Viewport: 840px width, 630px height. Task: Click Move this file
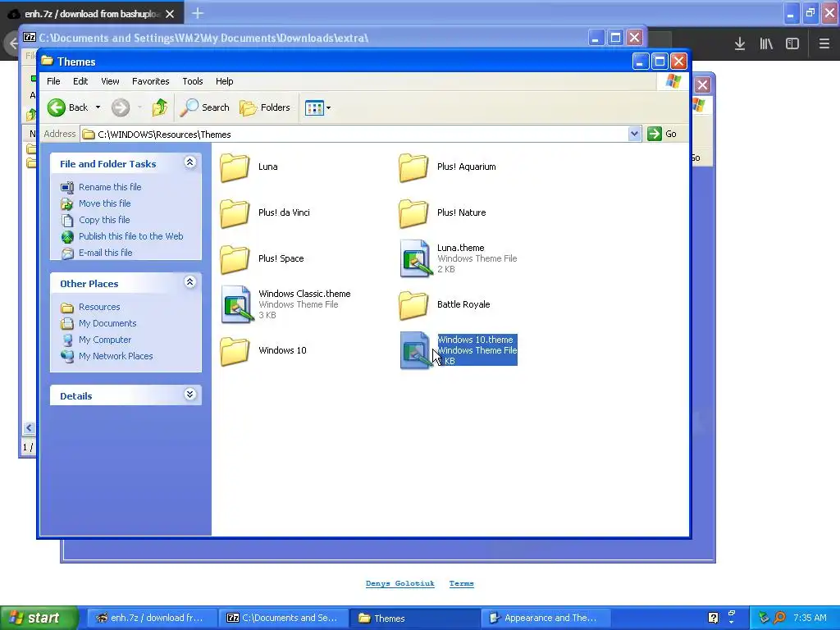click(x=104, y=203)
